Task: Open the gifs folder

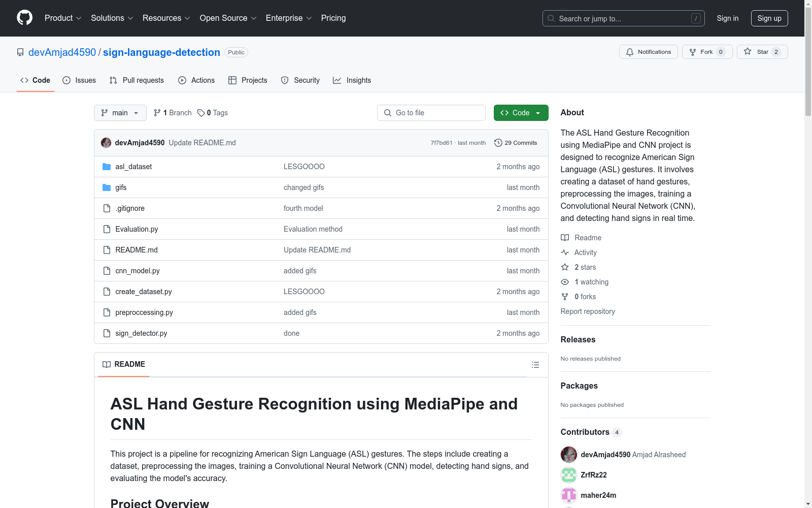Action: (121, 187)
